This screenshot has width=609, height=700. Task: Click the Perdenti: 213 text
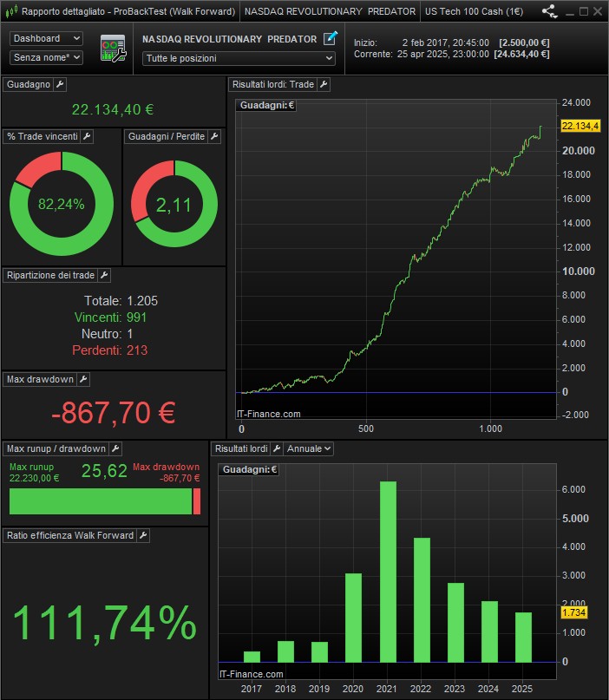pos(110,350)
